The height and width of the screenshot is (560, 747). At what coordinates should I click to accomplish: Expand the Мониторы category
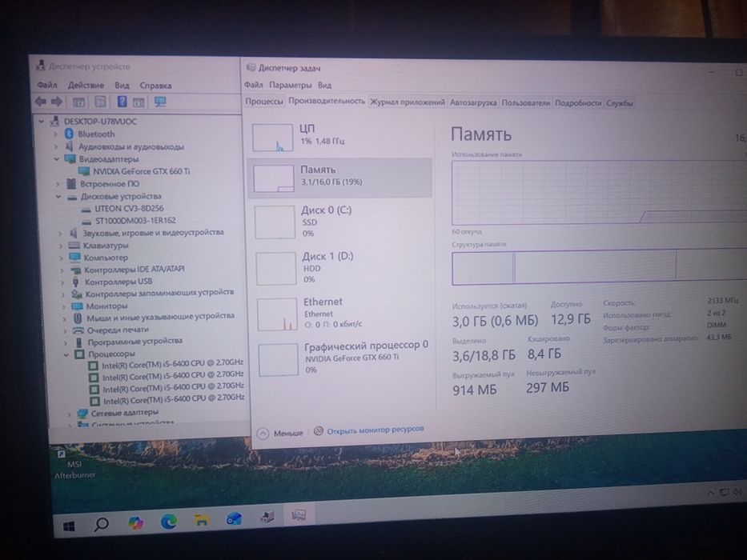63,306
